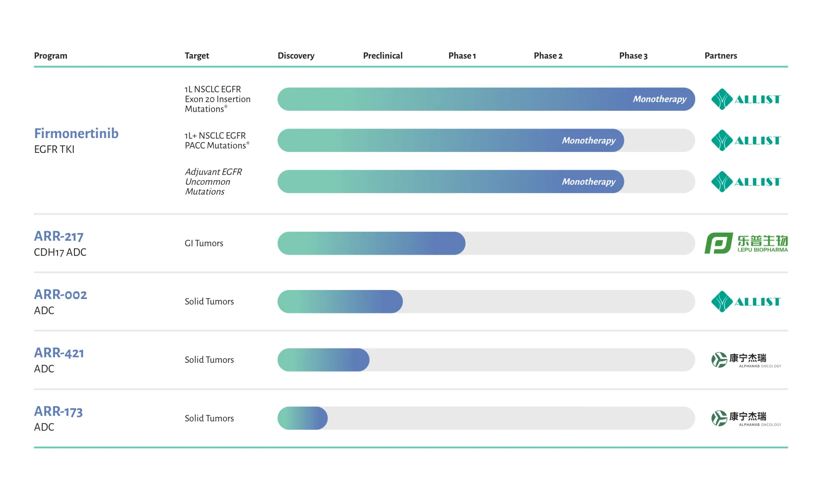Click '1L NSCLC EGFR Exon 20 Insertion Mutations' target
Image resolution: width=822 pixels, height=504 pixels.
(217, 99)
